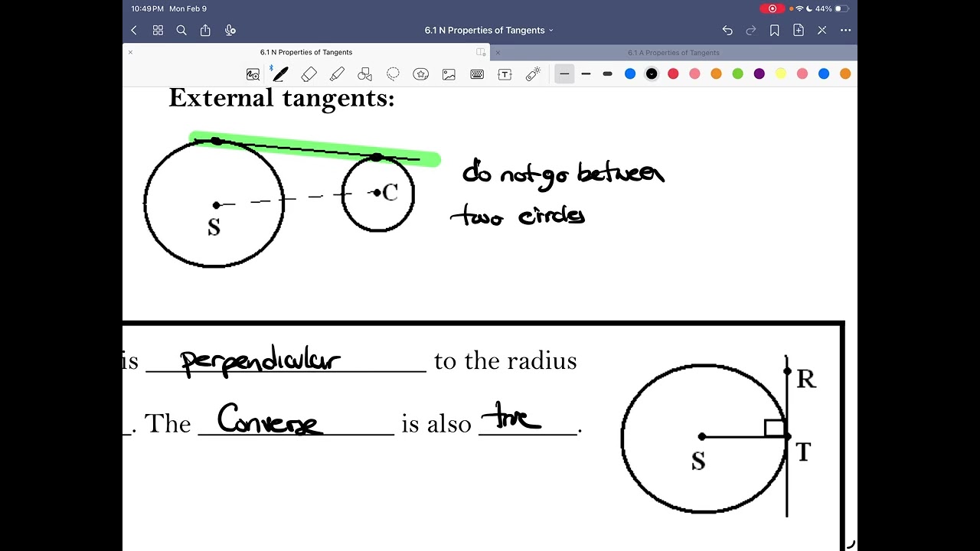Pick the black pen color

[652, 74]
